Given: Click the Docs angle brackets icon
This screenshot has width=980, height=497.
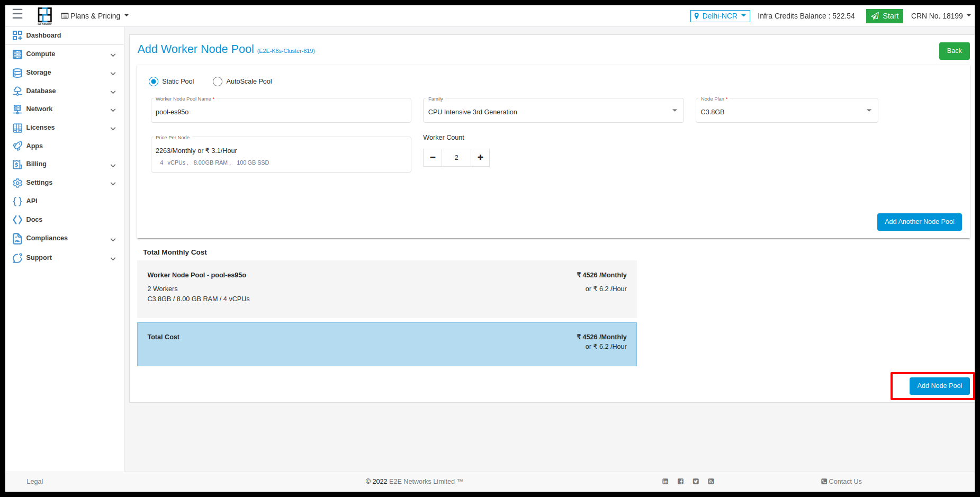Looking at the screenshot, I should pyautogui.click(x=17, y=220).
